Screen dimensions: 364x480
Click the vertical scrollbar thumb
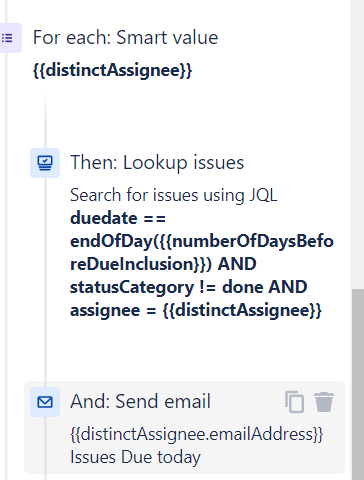pos(358,384)
